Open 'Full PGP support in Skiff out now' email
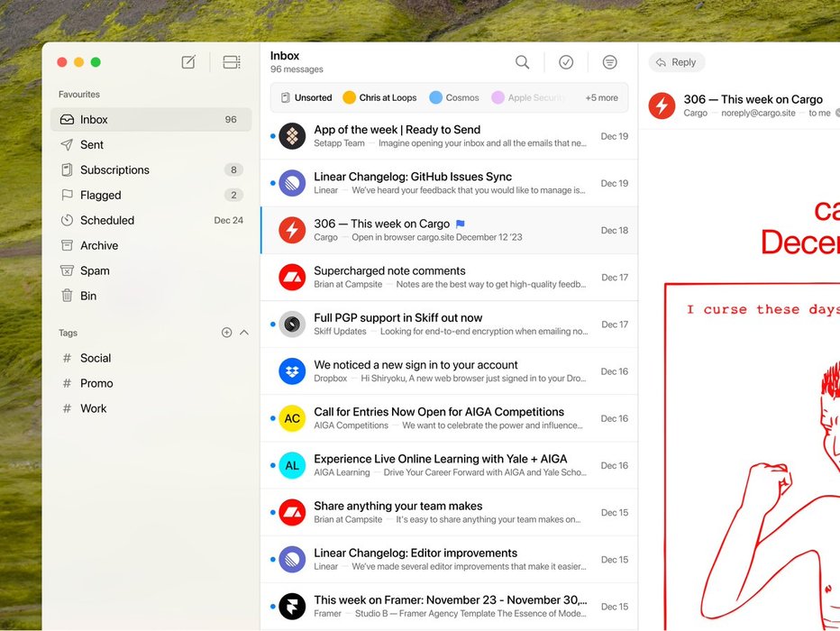The width and height of the screenshot is (840, 631). [449, 325]
